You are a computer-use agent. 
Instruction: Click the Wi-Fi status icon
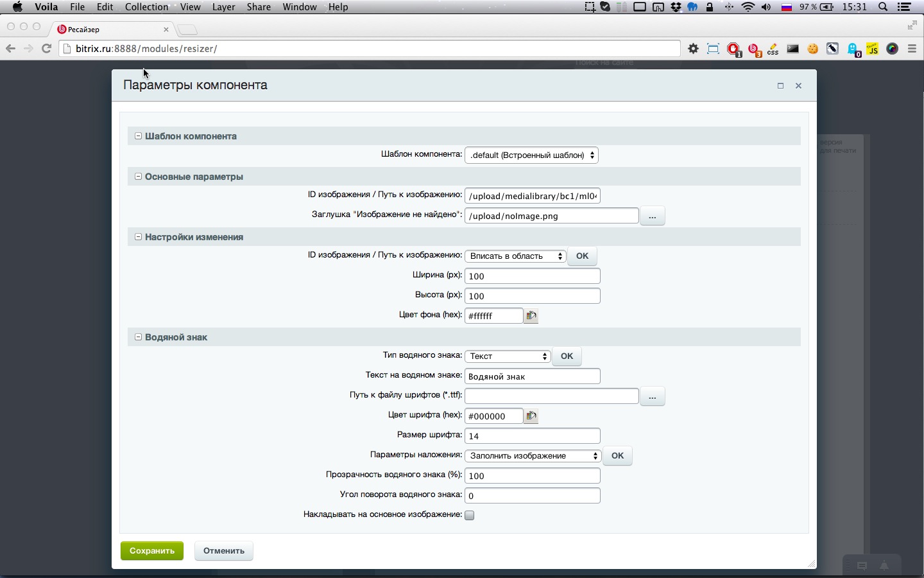(748, 7)
